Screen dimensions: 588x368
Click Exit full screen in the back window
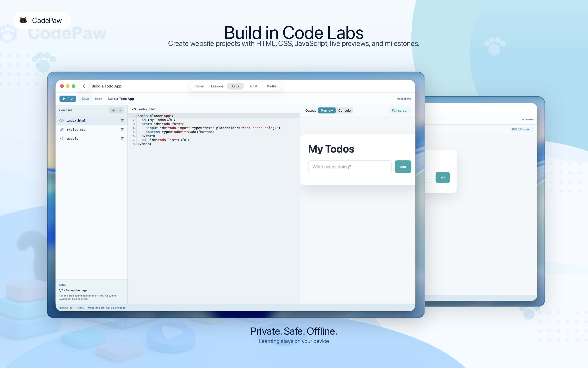(521, 129)
